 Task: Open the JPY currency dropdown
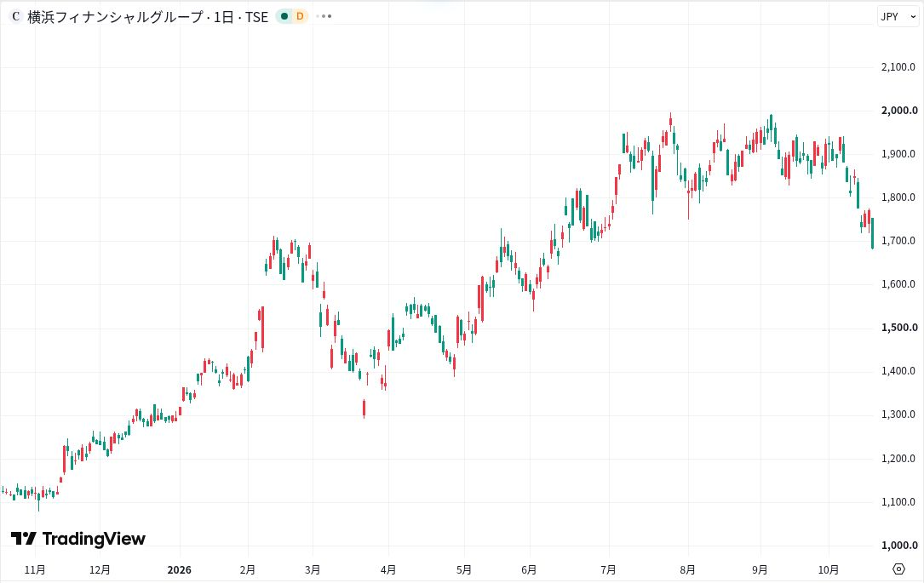tap(898, 16)
